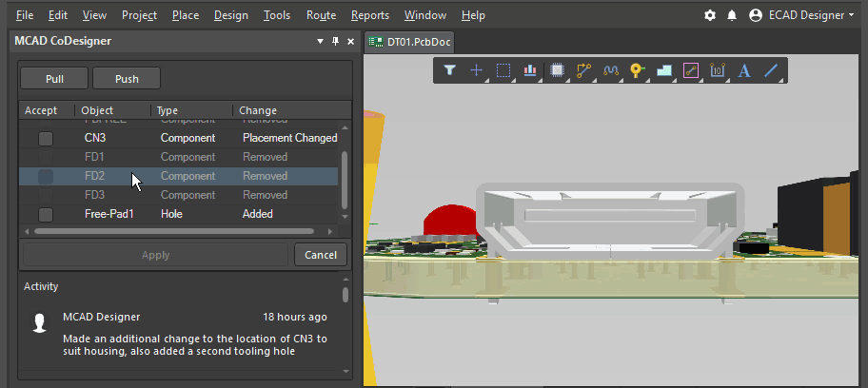Activate the Interactive Routing tool icon
This screenshot has width=868, height=388.
(584, 70)
